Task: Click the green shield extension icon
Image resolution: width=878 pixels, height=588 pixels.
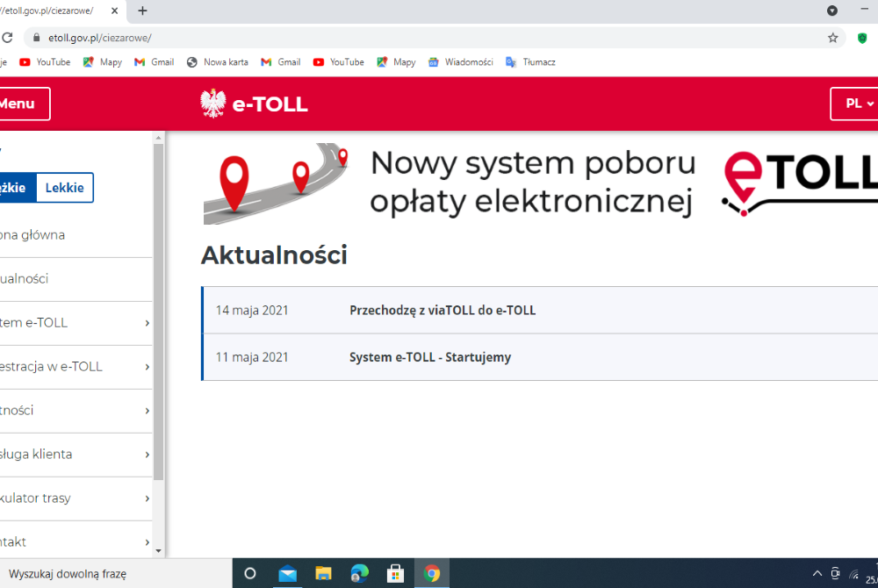Action: coord(862,38)
